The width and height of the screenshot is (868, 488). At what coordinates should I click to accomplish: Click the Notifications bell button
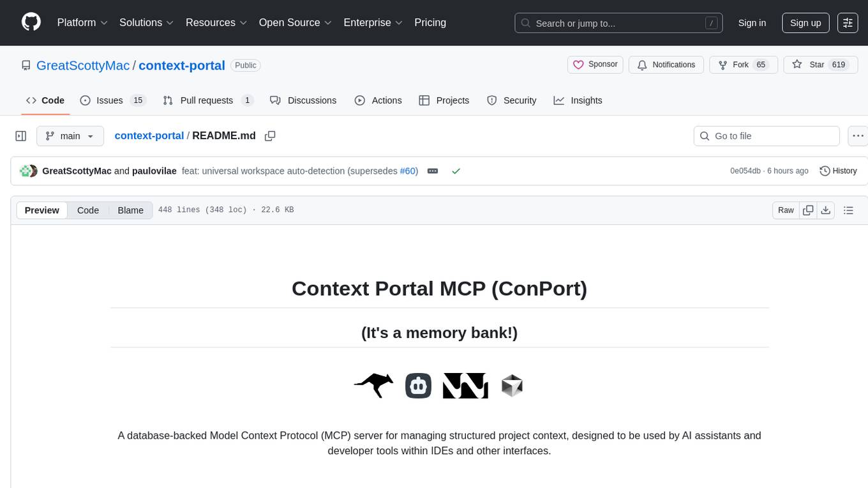pos(666,65)
